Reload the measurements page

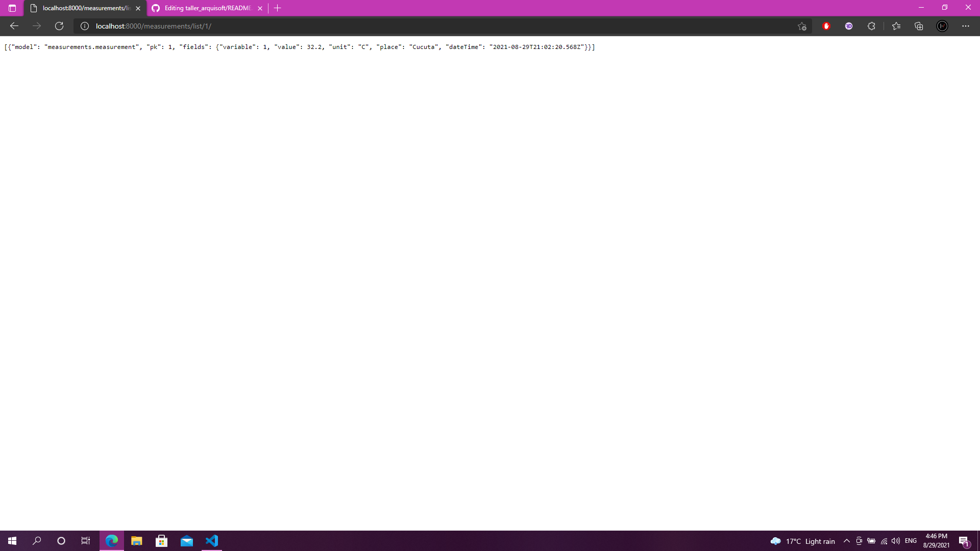pos(59,26)
